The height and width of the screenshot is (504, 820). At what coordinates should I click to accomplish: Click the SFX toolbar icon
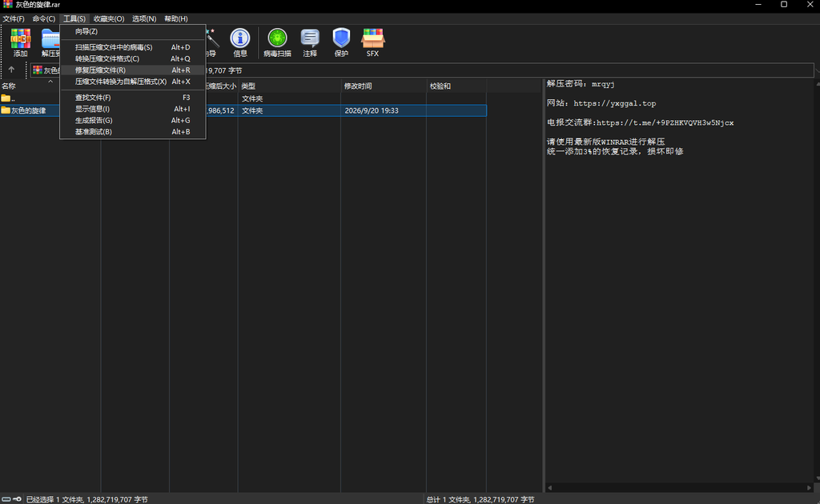point(372,42)
